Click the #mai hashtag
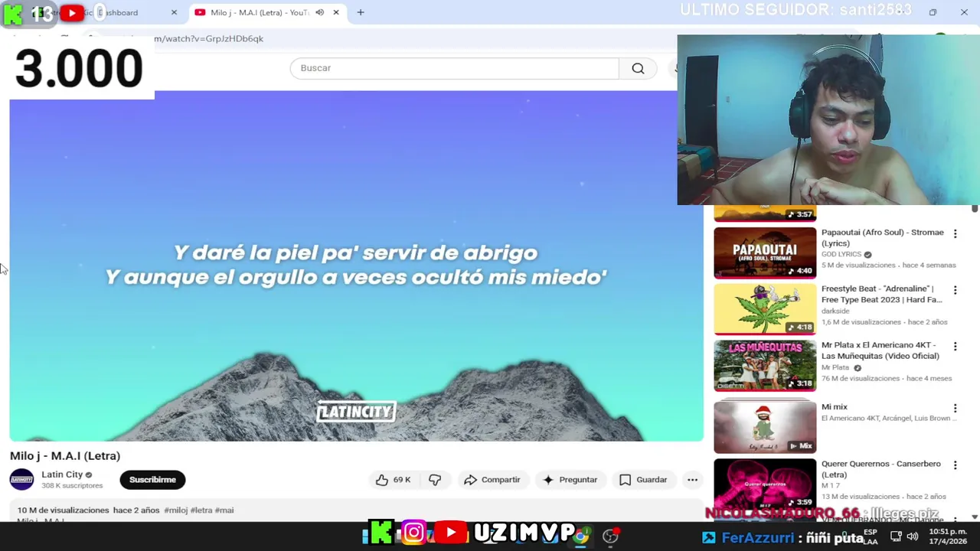Image resolution: width=980 pixels, height=551 pixels. [224, 510]
